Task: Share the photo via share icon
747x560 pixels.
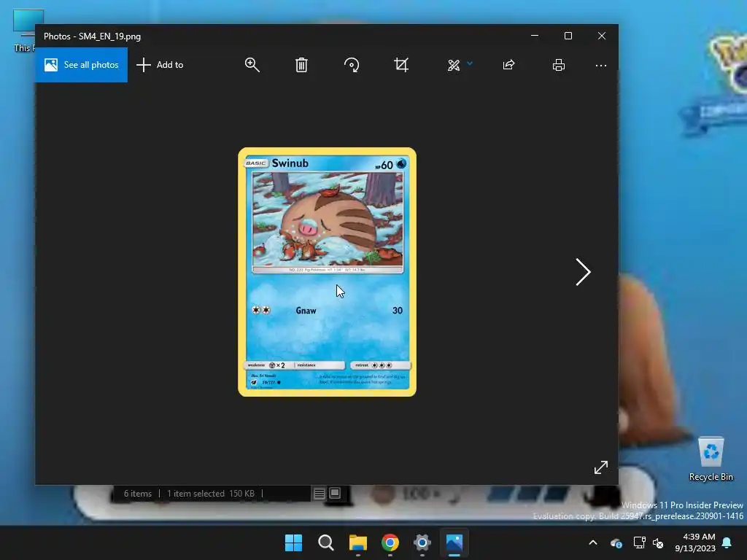Action: (508, 65)
